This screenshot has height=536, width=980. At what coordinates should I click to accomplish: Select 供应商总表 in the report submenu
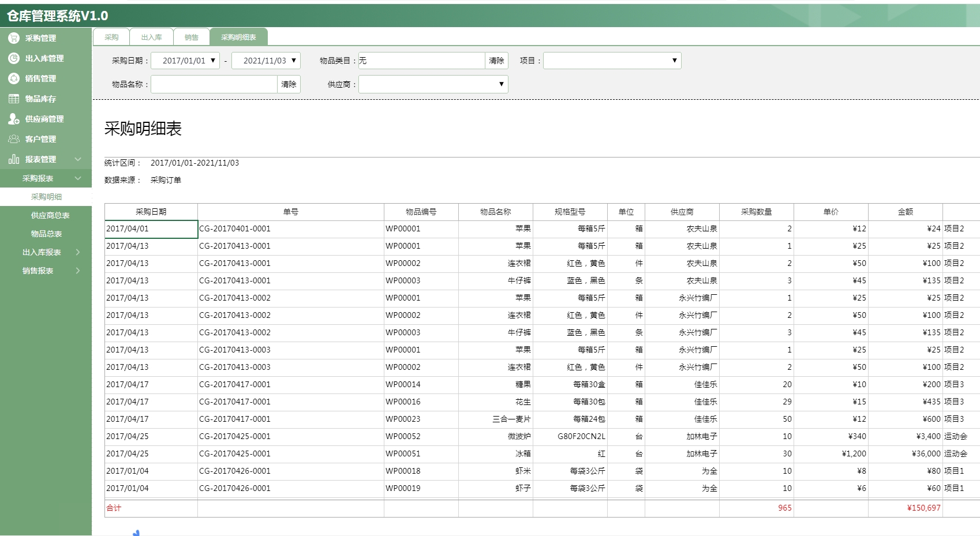point(50,215)
